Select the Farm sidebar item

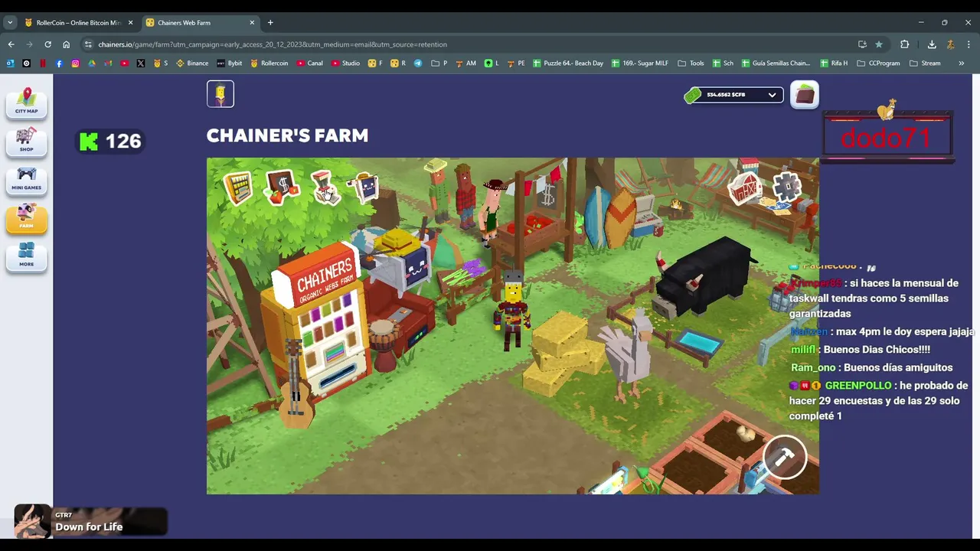pyautogui.click(x=27, y=219)
